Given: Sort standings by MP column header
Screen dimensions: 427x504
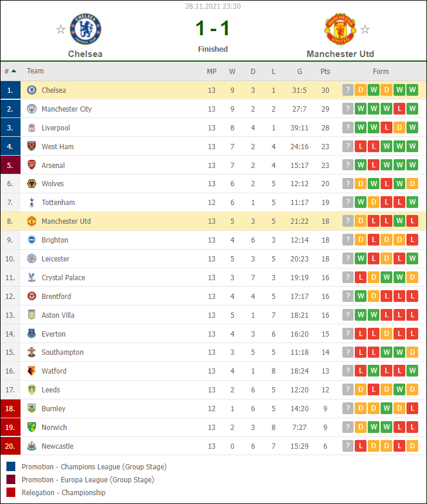Looking at the screenshot, I should (x=211, y=71).
